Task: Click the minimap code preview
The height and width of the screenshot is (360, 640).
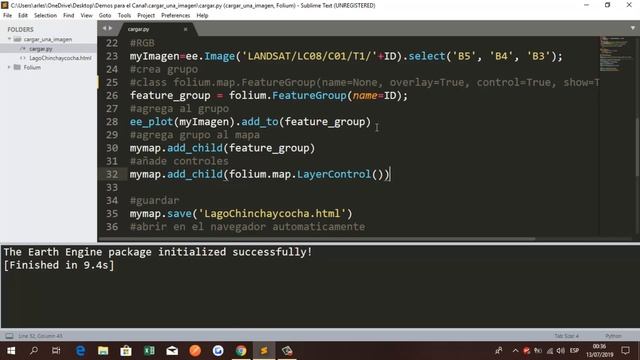Action: pyautogui.click(x=615, y=54)
